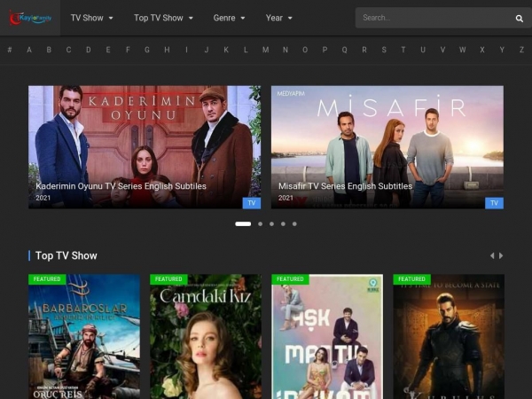532x399 pixels.
Task: Filter shows by letter E
Action: 108,50
